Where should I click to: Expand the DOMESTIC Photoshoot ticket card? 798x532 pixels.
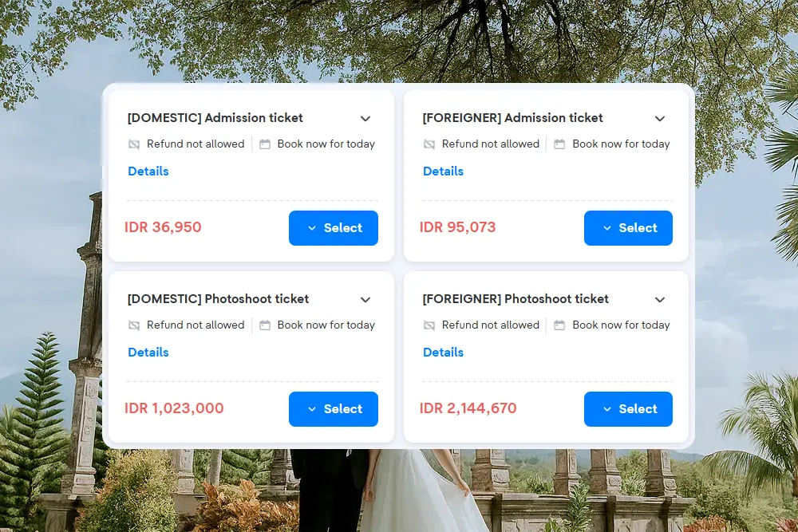pos(365,299)
